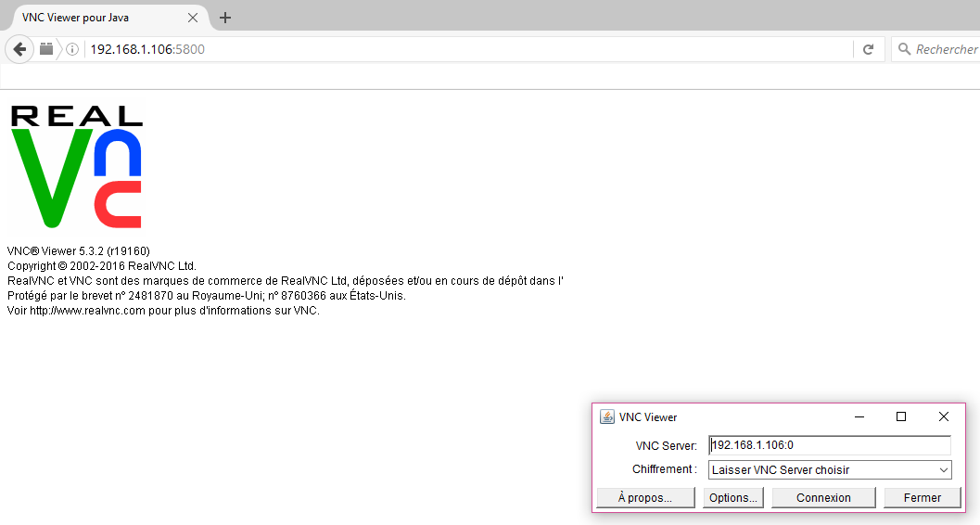
Task: Click the Copyright © 2002-2016 RealVNC Ltd. line
Action: pyautogui.click(x=102, y=266)
